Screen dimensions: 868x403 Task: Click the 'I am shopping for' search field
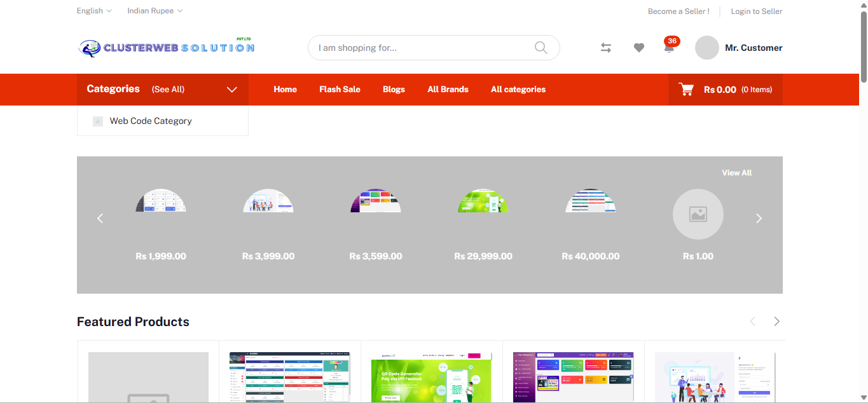pos(420,48)
